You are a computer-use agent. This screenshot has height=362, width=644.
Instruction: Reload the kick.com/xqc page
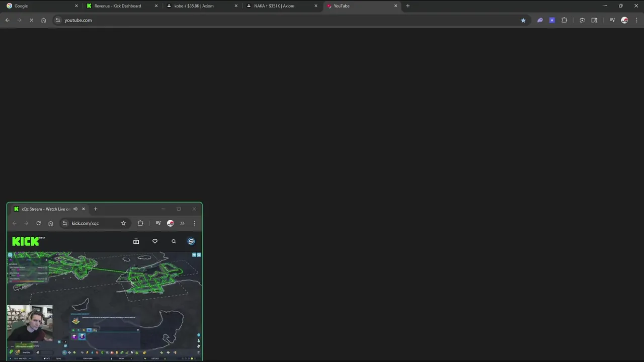point(38,223)
